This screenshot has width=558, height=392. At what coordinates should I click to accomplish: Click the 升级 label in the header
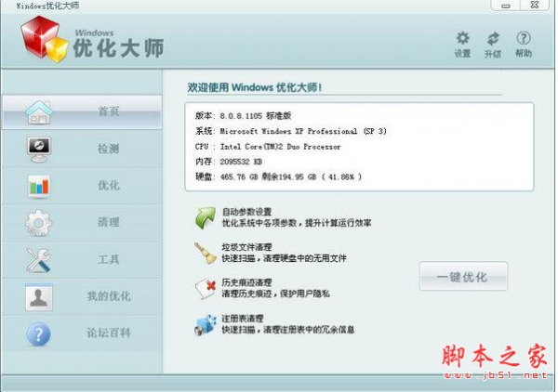[493, 54]
